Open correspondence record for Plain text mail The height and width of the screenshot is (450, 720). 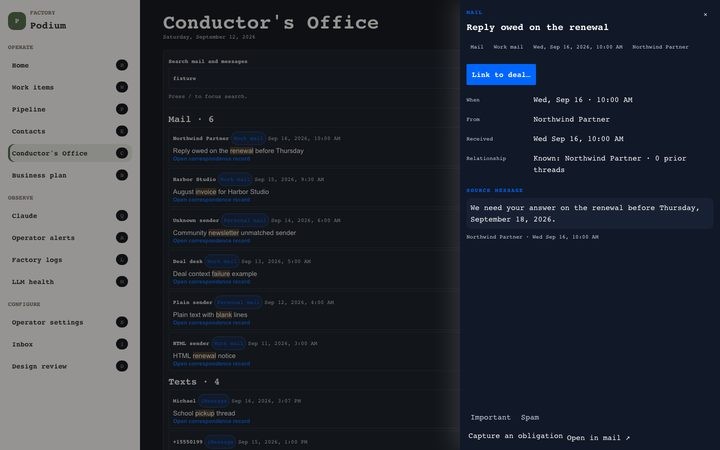click(x=212, y=323)
